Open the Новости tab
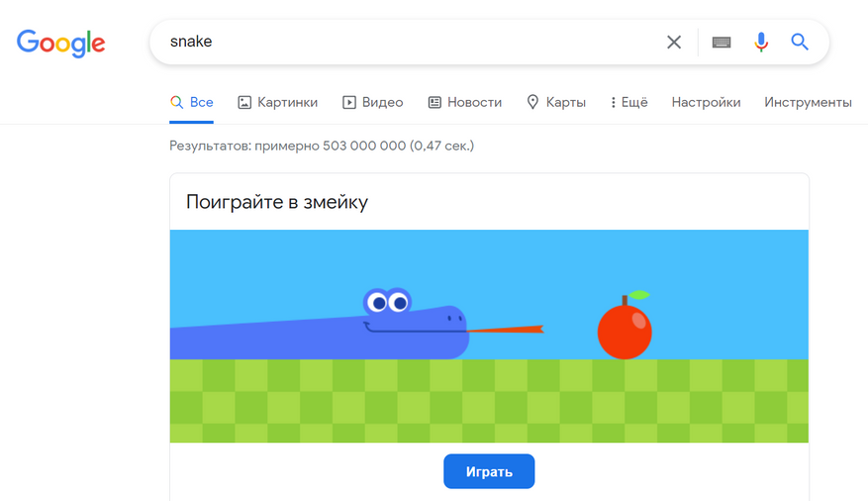The height and width of the screenshot is (501, 868). click(474, 102)
